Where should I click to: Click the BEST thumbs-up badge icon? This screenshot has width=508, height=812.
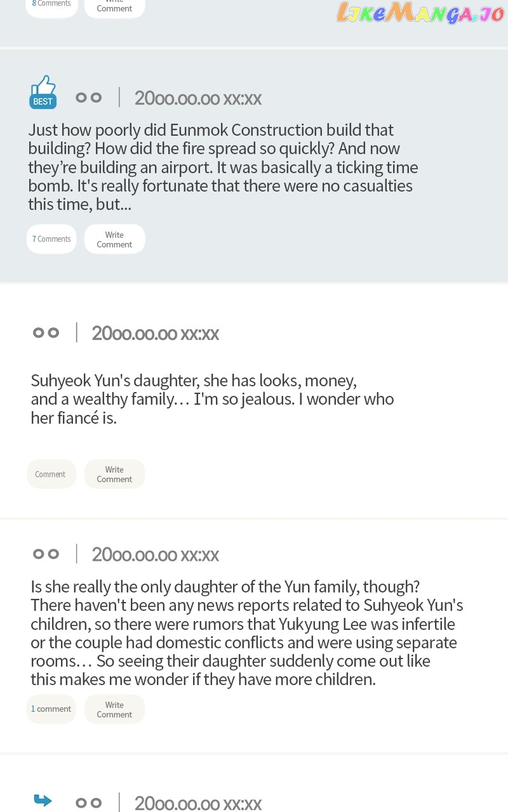pyautogui.click(x=43, y=92)
